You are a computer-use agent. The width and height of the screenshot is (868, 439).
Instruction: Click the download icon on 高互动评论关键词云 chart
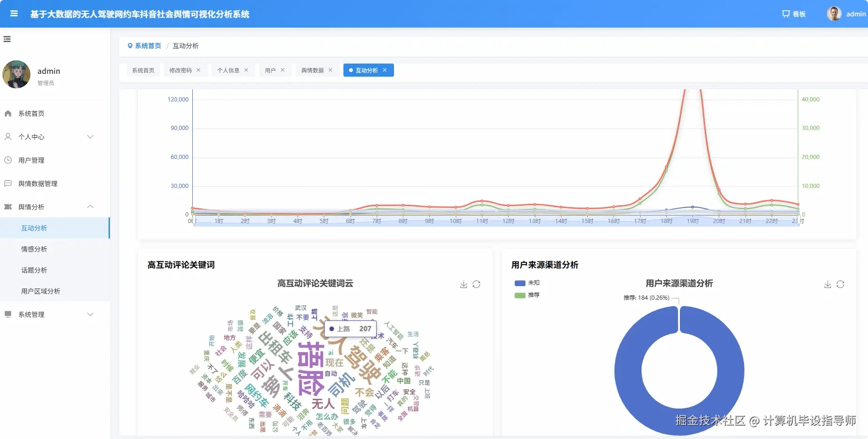tap(463, 284)
